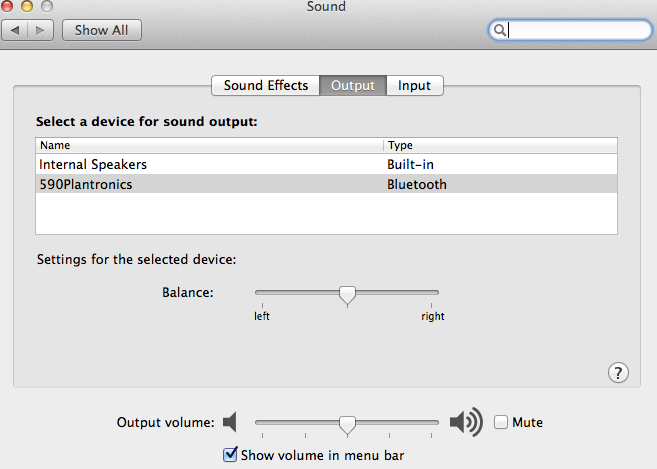This screenshot has width=657, height=469.
Task: Click the Output volume slider knob
Action: coord(347,425)
